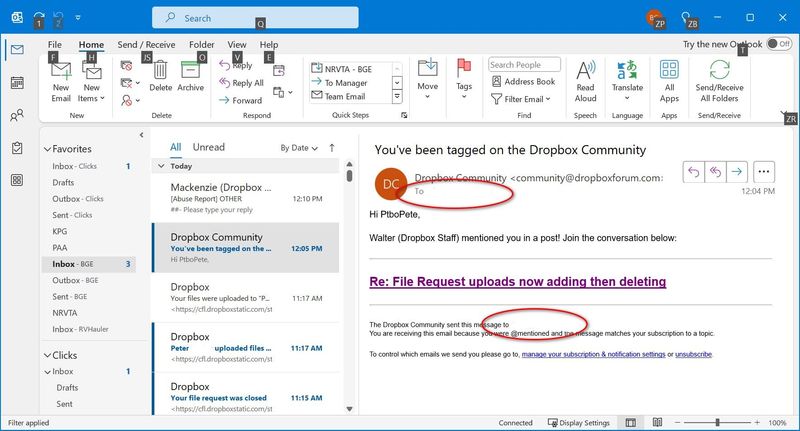The height and width of the screenshot is (431, 800).
Task: Open the Clean Up dropdown
Action: click(x=130, y=83)
